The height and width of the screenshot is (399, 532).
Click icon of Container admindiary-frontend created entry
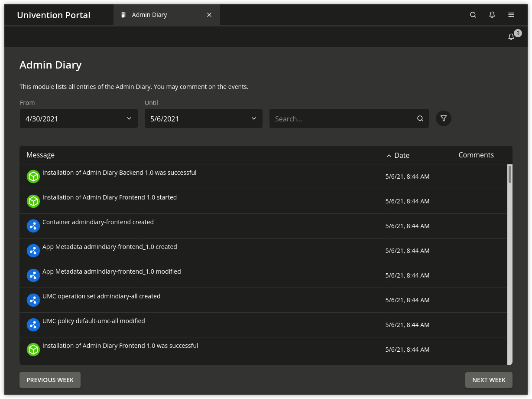pyautogui.click(x=33, y=226)
